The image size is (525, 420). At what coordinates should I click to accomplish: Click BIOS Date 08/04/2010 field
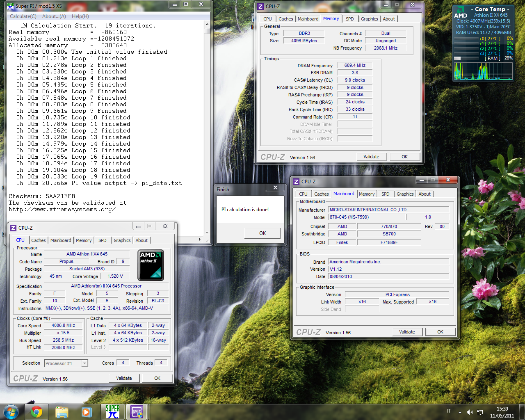coord(389,276)
